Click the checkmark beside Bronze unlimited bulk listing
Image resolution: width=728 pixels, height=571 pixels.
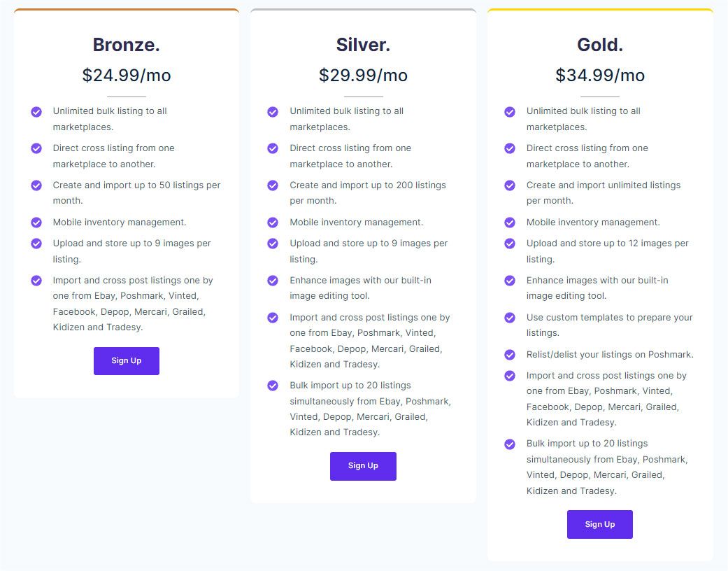[36, 111]
